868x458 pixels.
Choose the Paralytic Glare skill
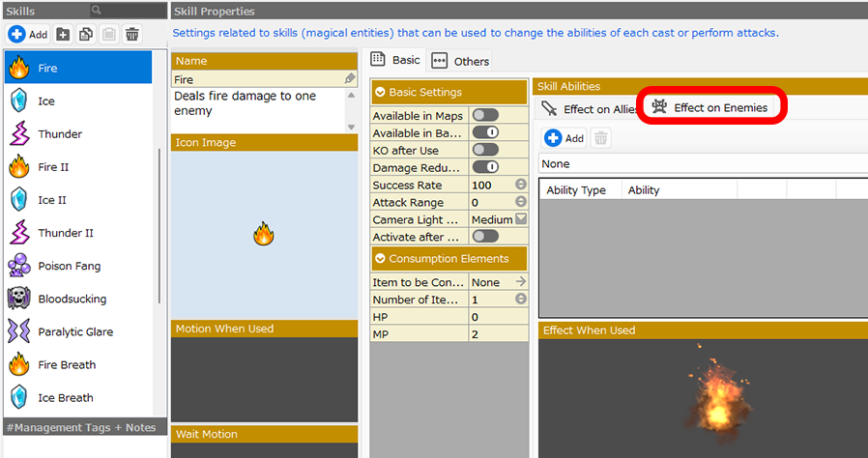point(75,331)
